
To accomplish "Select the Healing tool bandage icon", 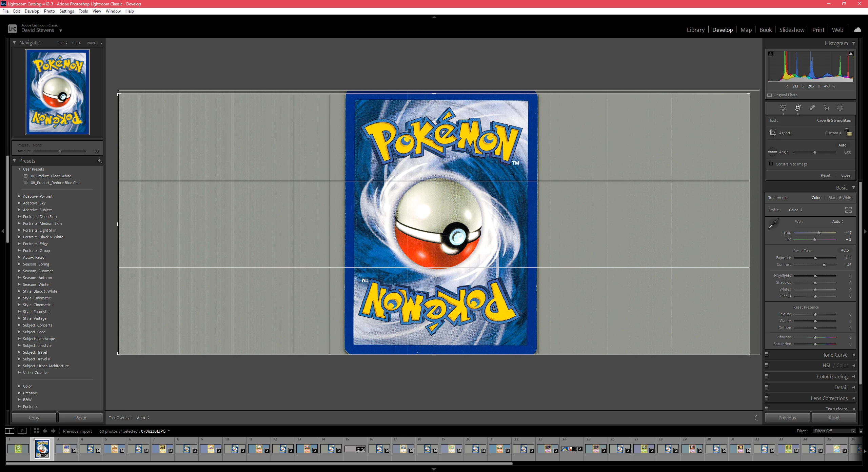I will 812,108.
